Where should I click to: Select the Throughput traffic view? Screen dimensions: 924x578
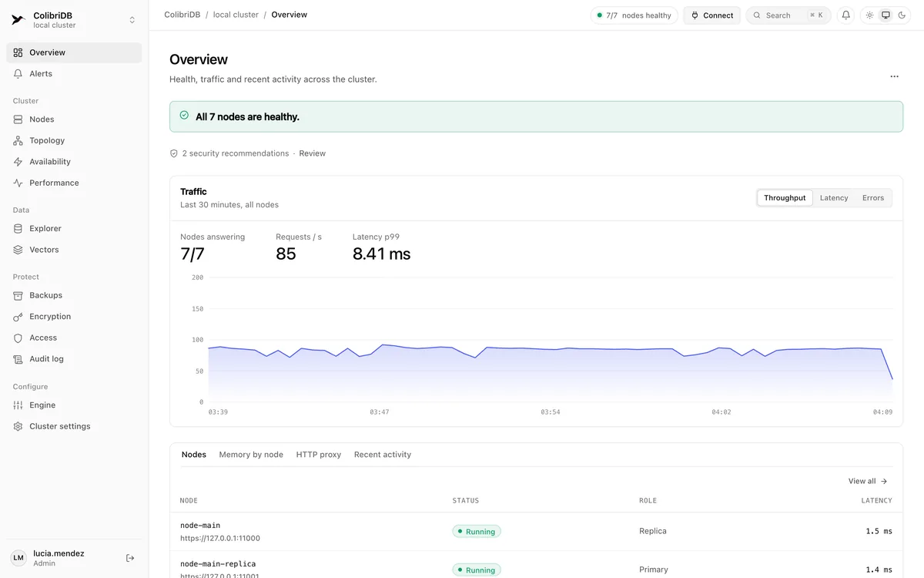tap(785, 198)
